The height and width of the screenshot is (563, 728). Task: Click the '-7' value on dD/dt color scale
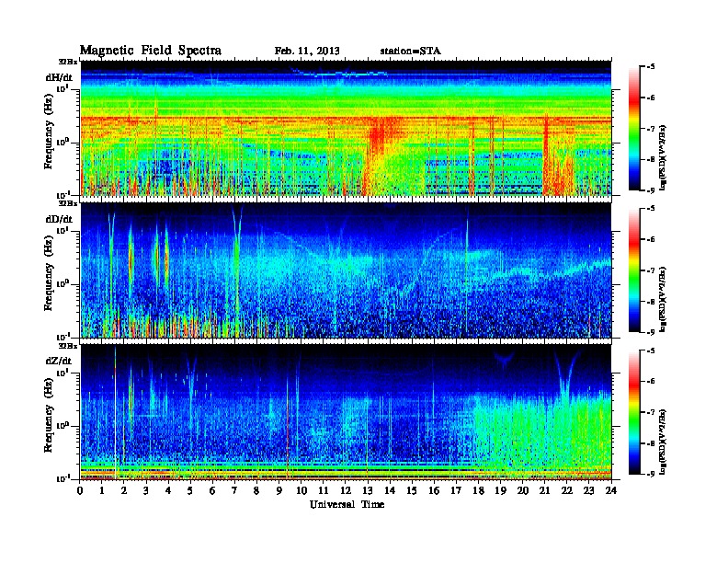651,270
